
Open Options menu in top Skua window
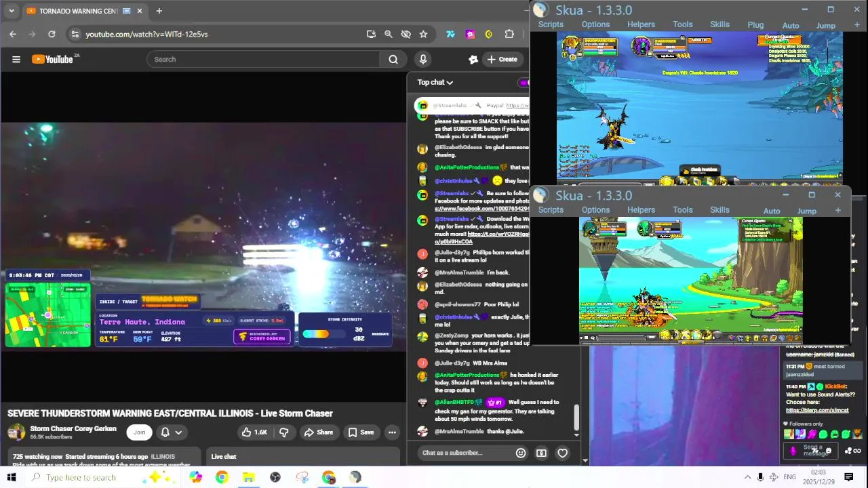[595, 24]
